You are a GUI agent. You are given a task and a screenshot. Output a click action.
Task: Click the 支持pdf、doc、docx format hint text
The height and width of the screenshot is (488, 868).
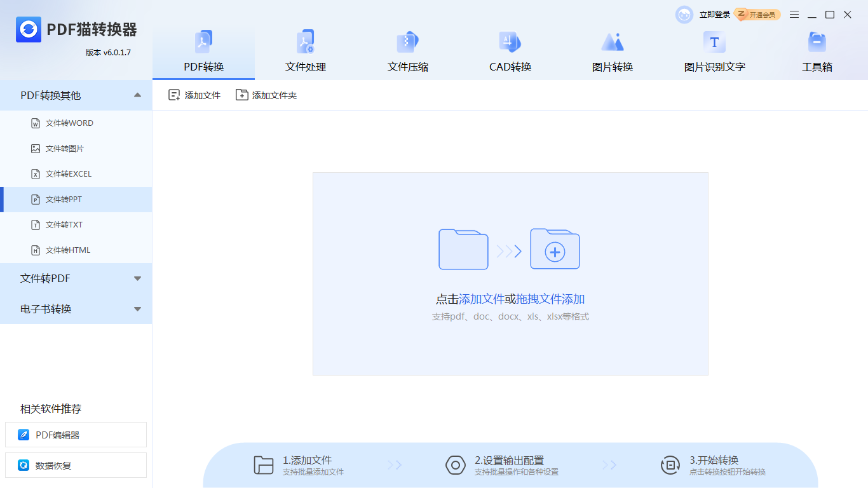[x=510, y=316]
